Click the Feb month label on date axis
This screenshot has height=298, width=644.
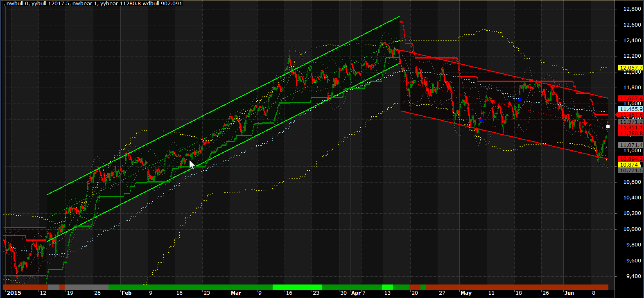click(127, 293)
